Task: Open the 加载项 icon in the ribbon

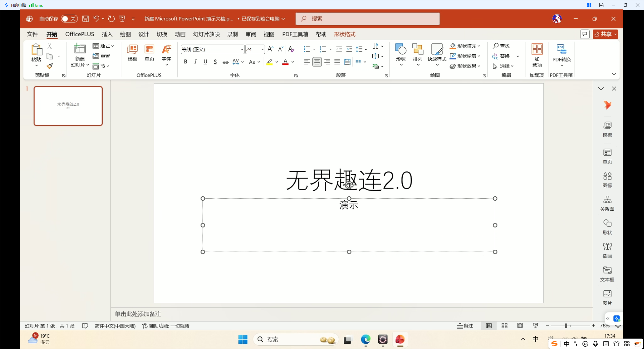Action: 536,54
